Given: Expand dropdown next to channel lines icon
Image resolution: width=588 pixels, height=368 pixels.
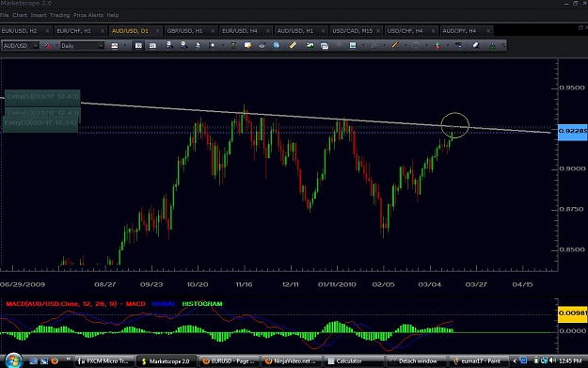Looking at the screenshot, I should click(385, 46).
